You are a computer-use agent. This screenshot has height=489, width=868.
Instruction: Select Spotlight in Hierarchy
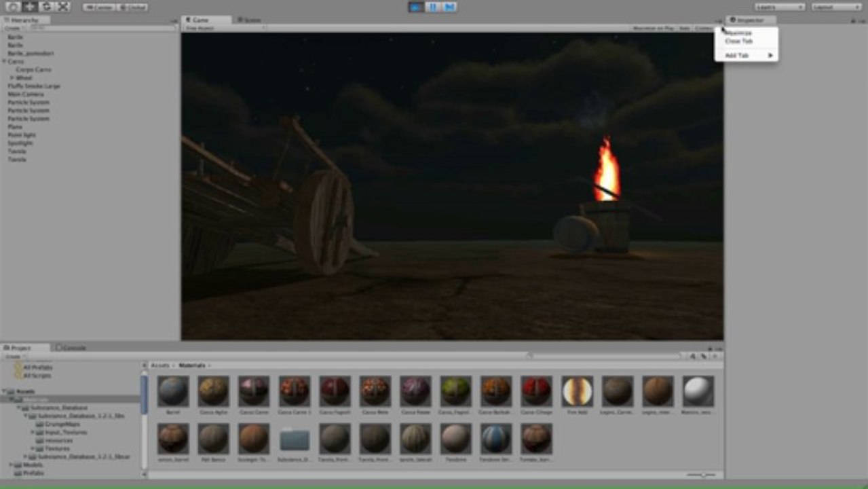tap(20, 143)
